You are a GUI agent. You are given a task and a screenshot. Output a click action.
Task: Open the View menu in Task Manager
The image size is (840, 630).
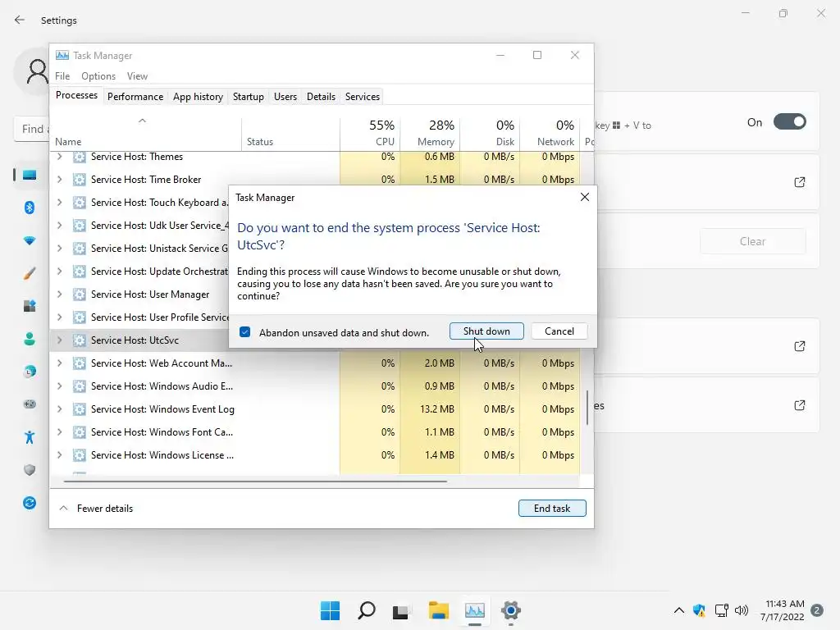coord(137,76)
